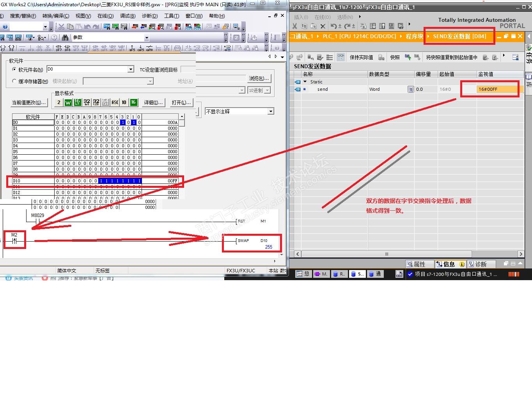
Task: Select the ASC character display format button
Action: pyautogui.click(x=115, y=102)
